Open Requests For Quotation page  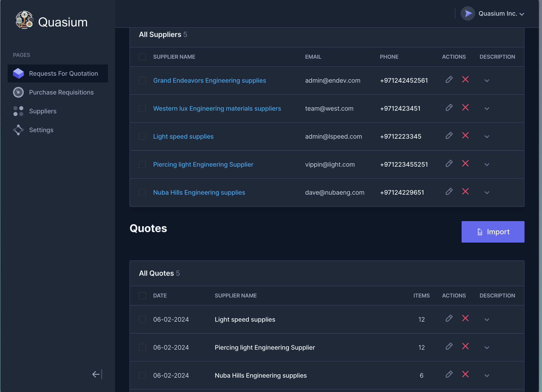coord(58,73)
